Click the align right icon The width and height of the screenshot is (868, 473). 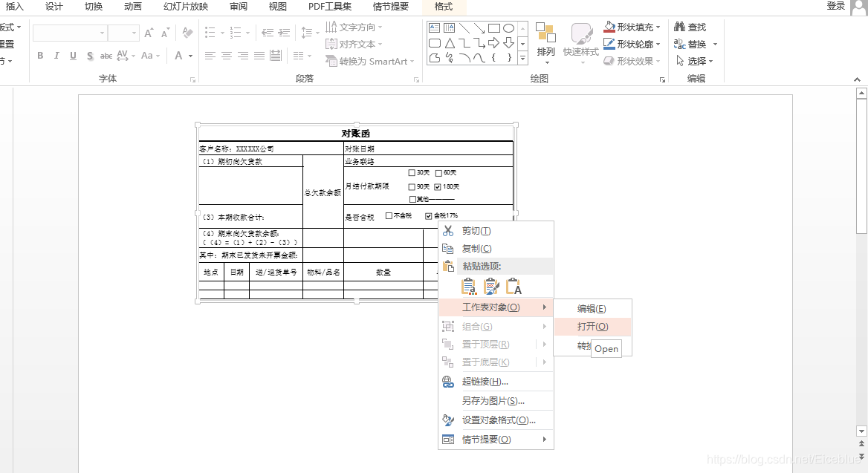pyautogui.click(x=243, y=56)
